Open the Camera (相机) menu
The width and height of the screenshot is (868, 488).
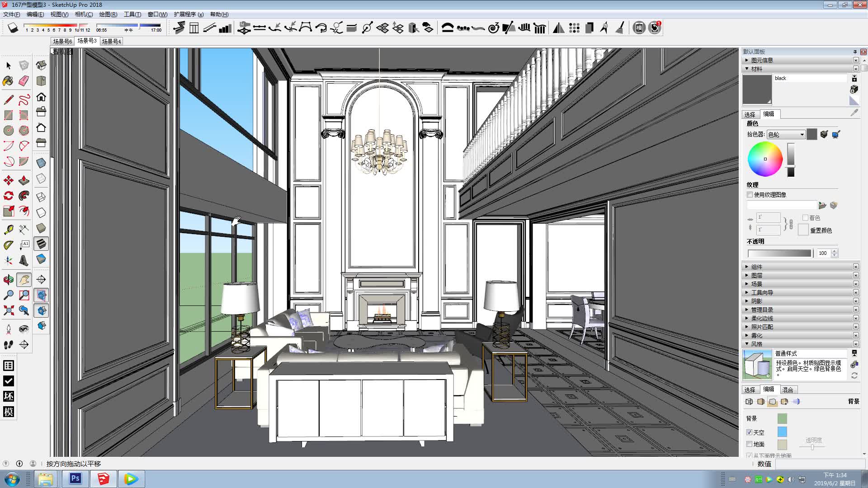pyautogui.click(x=84, y=14)
